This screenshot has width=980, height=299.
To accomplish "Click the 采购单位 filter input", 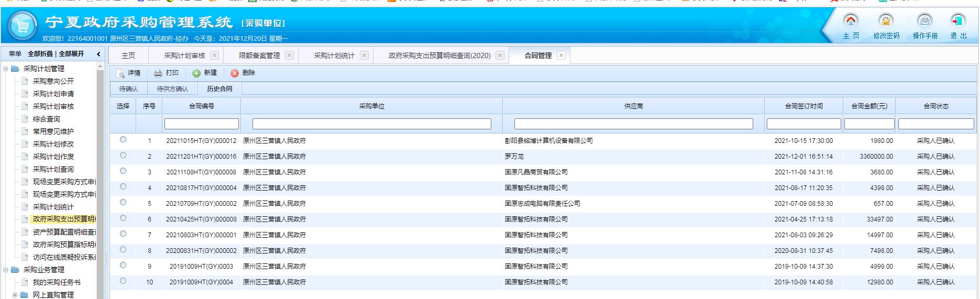I will pyautogui.click(x=372, y=124).
